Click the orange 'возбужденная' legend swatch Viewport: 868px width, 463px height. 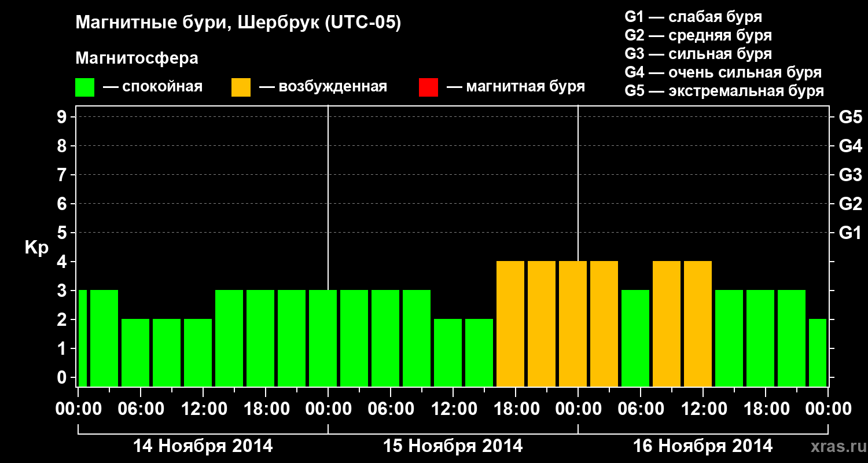pos(241,87)
